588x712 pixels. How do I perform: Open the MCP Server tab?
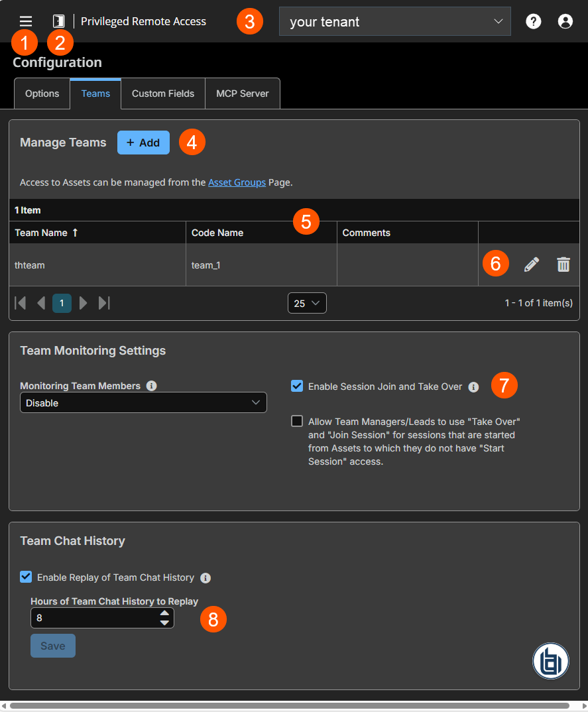(242, 93)
